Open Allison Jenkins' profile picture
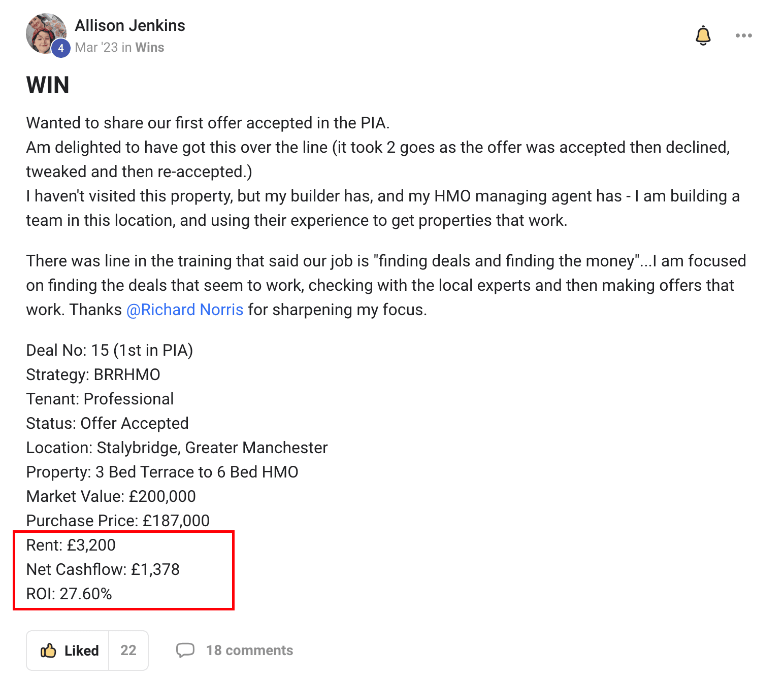This screenshot has width=784, height=683. click(x=46, y=33)
